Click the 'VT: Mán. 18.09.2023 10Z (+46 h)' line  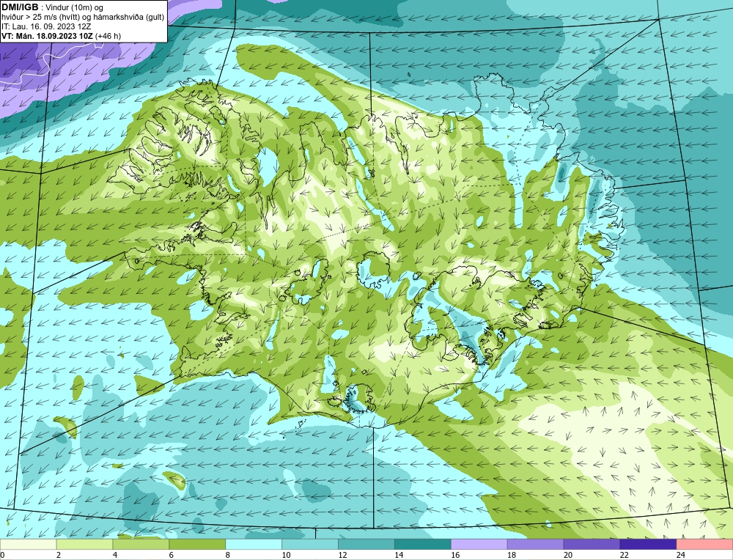[62, 35]
